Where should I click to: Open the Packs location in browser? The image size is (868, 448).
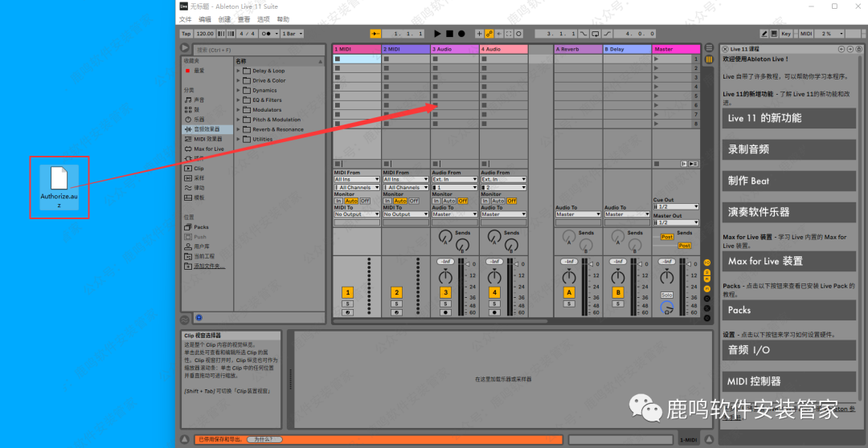tap(201, 227)
